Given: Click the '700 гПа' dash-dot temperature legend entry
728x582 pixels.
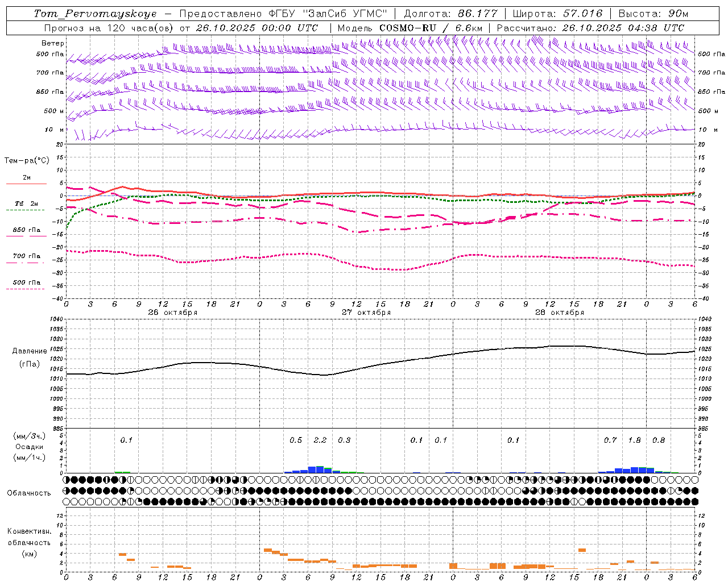Looking at the screenshot, I should 27,256.
